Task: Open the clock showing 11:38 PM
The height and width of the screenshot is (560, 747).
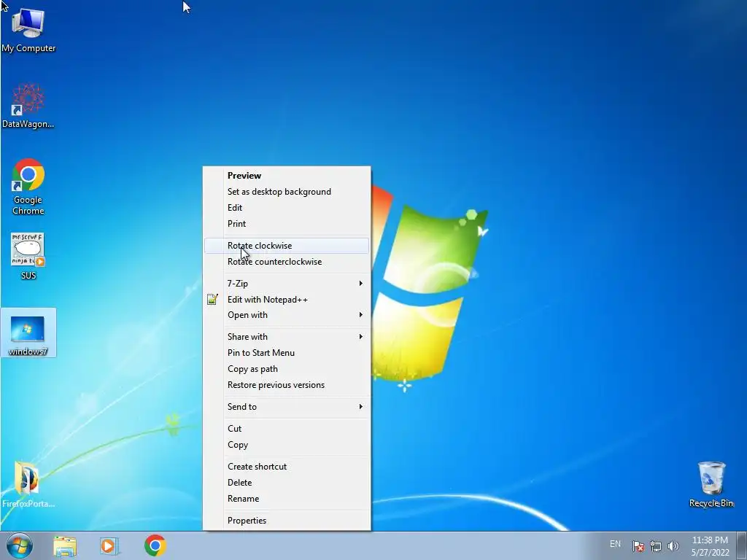Action: pos(710,546)
